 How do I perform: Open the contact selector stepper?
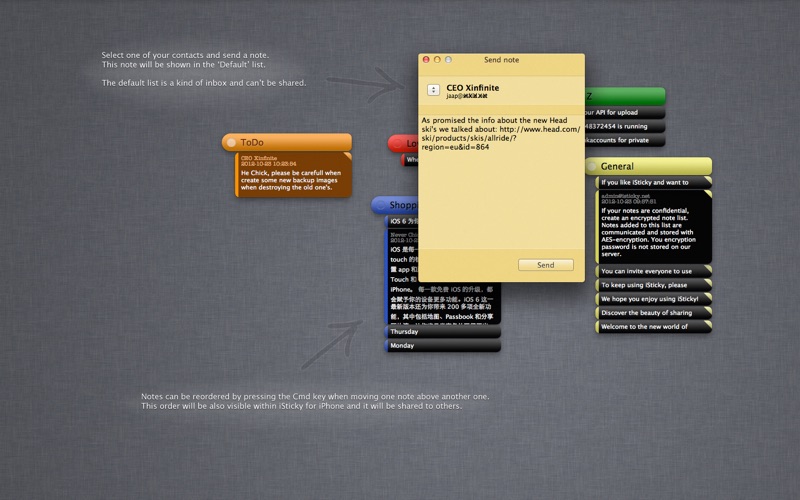coord(433,90)
